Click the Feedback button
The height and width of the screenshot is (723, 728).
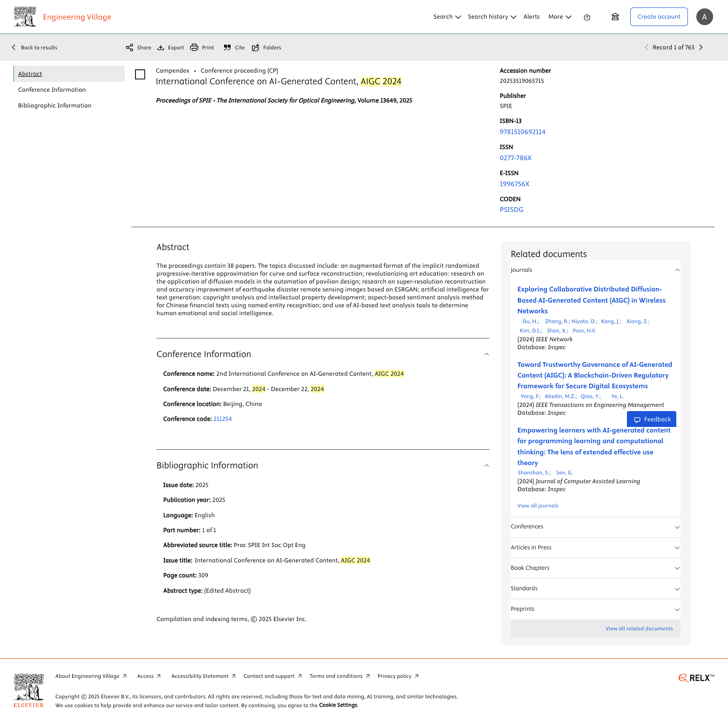pos(651,419)
